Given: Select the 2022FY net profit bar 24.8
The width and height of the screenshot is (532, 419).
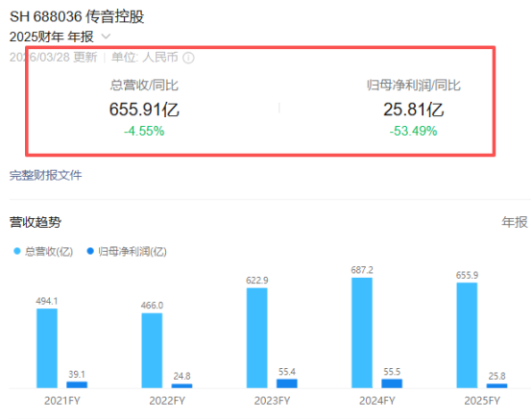Looking at the screenshot, I should point(181,385).
